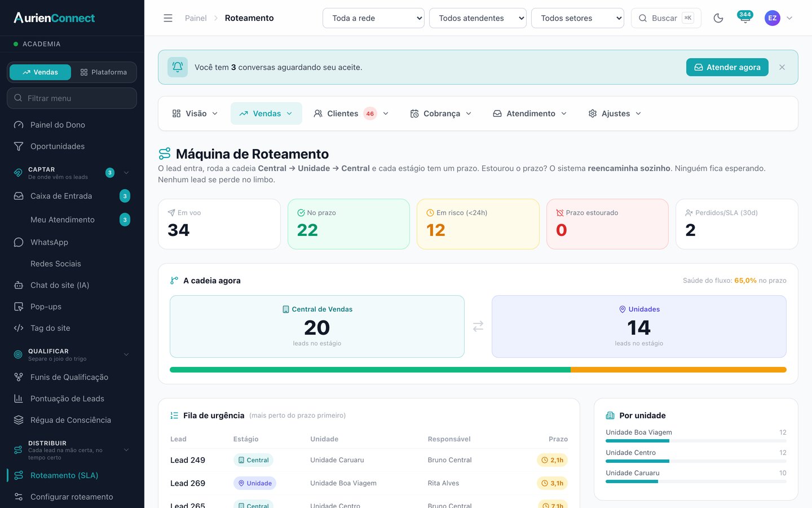The image size is (812, 508).
Task: Click the 3,1h deadline badge
Action: click(552, 483)
